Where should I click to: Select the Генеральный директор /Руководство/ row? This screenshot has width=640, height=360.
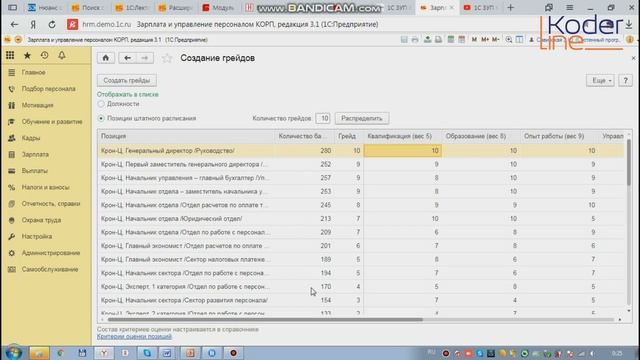(x=361, y=151)
